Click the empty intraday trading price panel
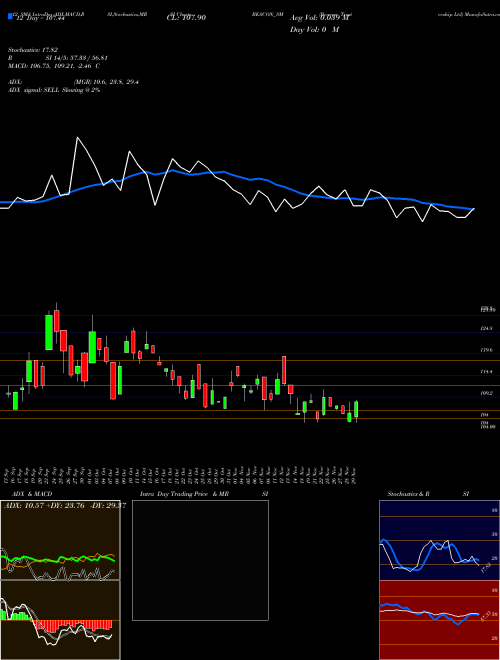The image size is (500, 660). (200, 560)
